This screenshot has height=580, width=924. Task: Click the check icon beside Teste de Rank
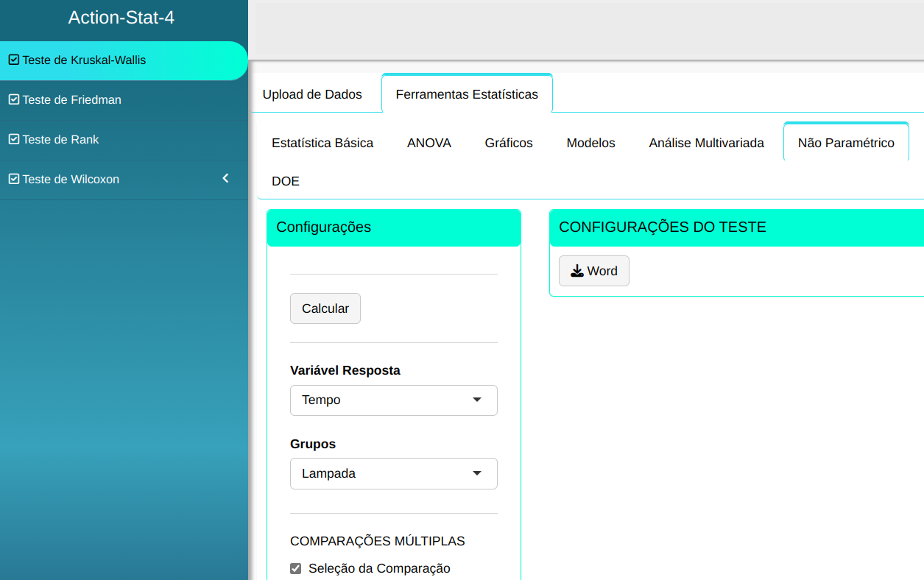13,139
